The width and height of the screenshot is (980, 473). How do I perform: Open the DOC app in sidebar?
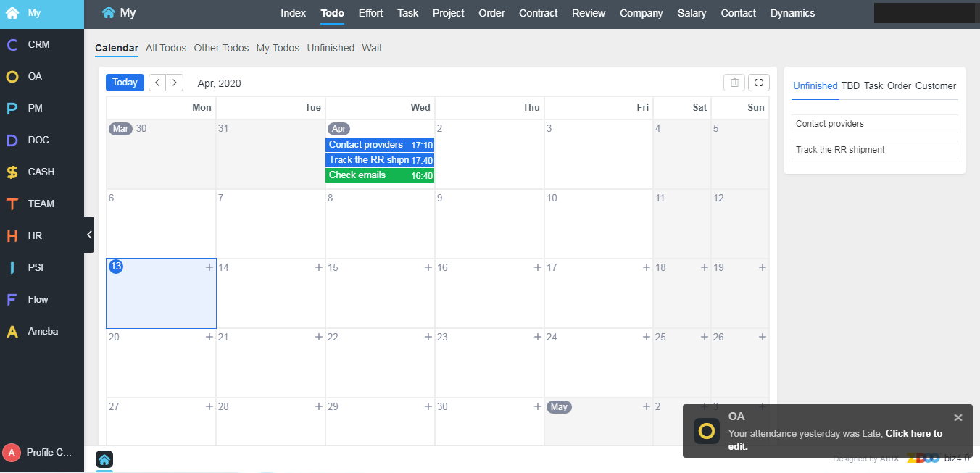tap(42, 140)
